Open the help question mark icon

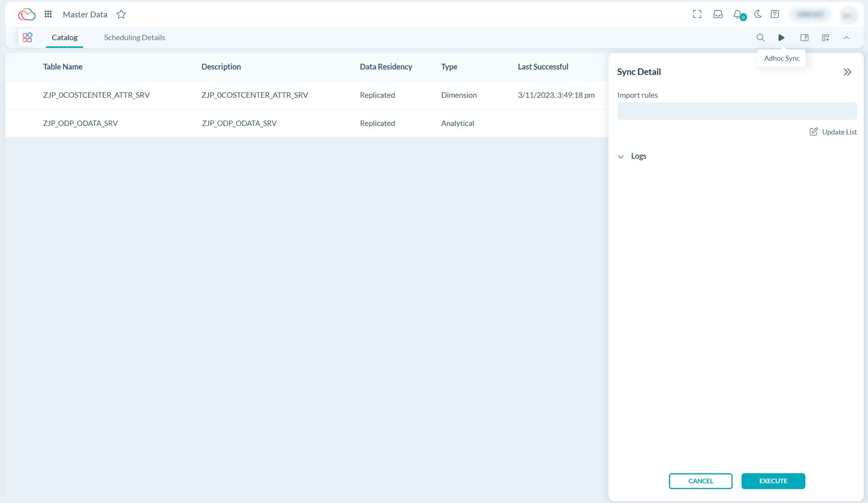[775, 14]
